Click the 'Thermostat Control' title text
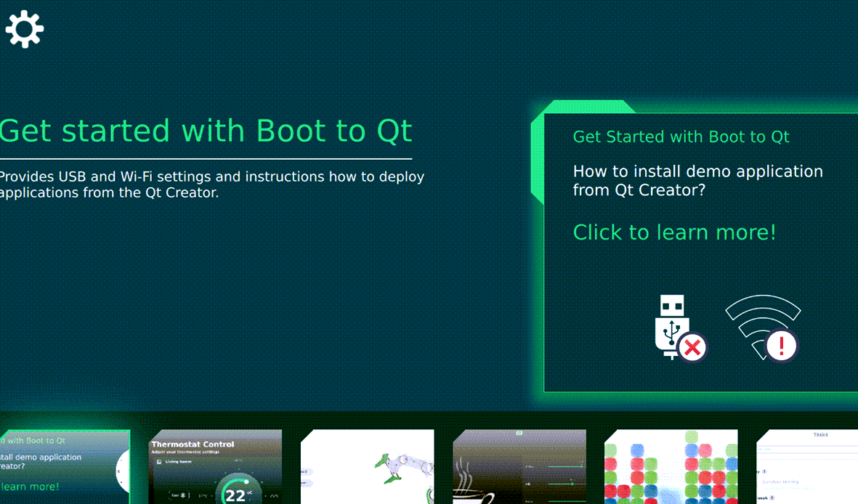 (193, 444)
